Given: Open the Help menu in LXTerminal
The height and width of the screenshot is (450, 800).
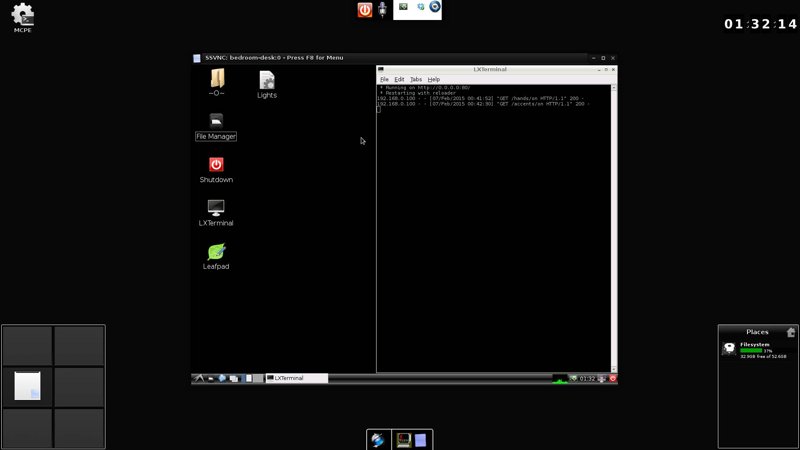Looking at the screenshot, I should [x=434, y=79].
